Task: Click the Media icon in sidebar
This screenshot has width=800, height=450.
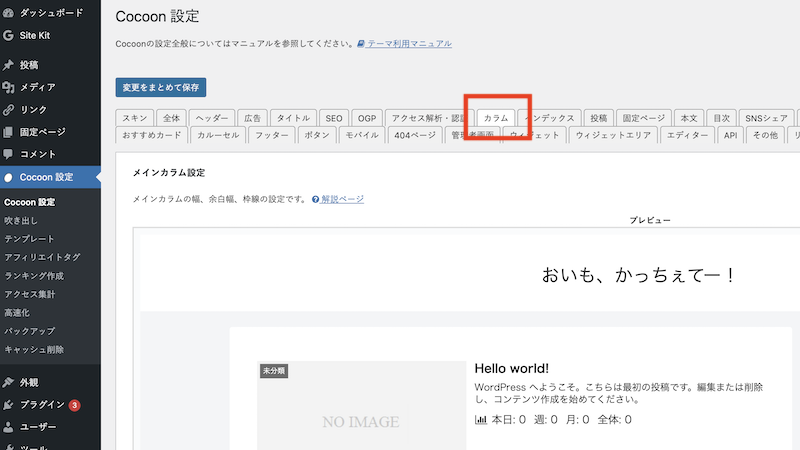Action: click(x=8, y=87)
